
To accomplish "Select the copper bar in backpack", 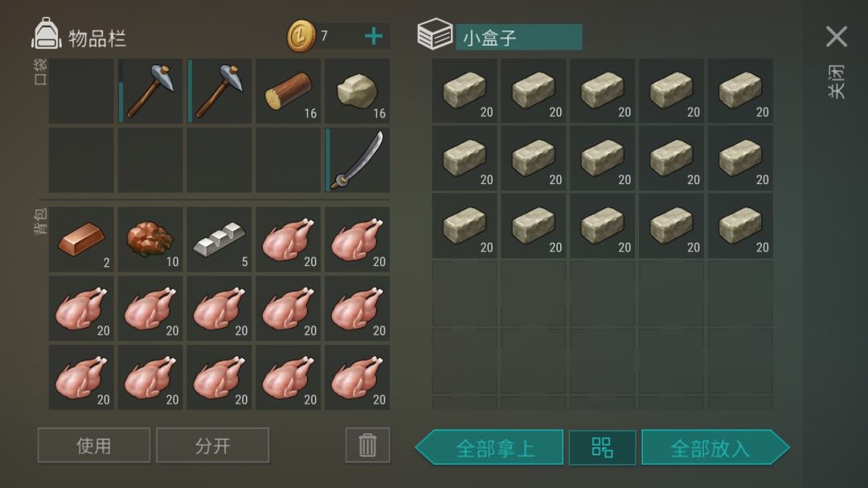I will click(81, 240).
